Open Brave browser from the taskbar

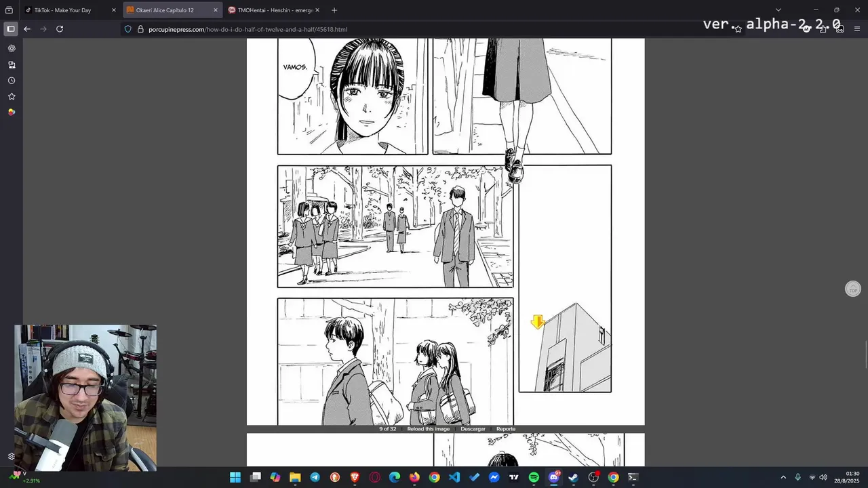[355, 477]
